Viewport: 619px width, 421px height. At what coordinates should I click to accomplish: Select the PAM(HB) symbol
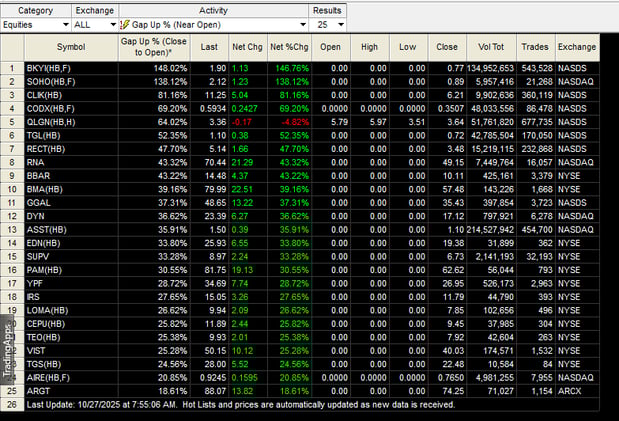pyautogui.click(x=44, y=270)
